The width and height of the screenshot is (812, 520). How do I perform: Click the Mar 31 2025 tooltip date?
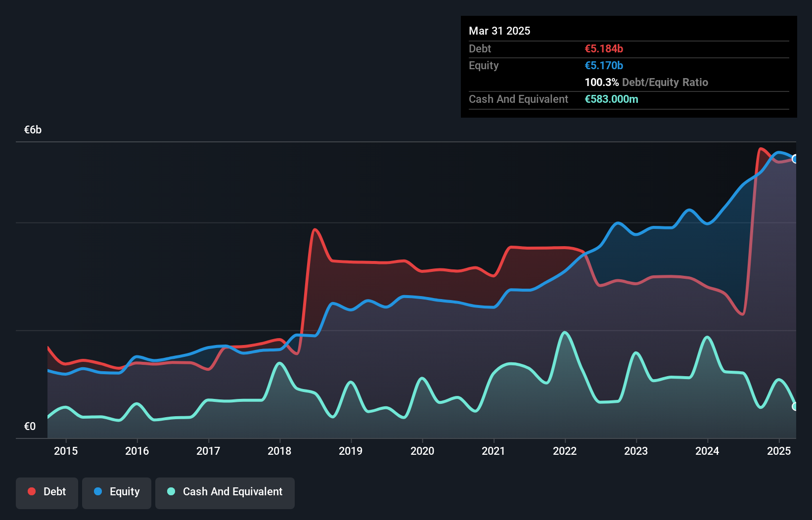(499, 31)
